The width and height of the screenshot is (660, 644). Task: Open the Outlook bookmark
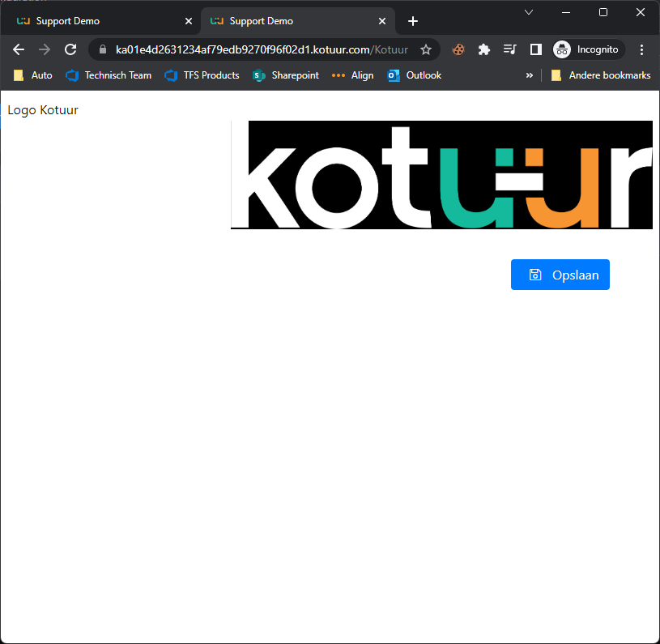[x=414, y=75]
